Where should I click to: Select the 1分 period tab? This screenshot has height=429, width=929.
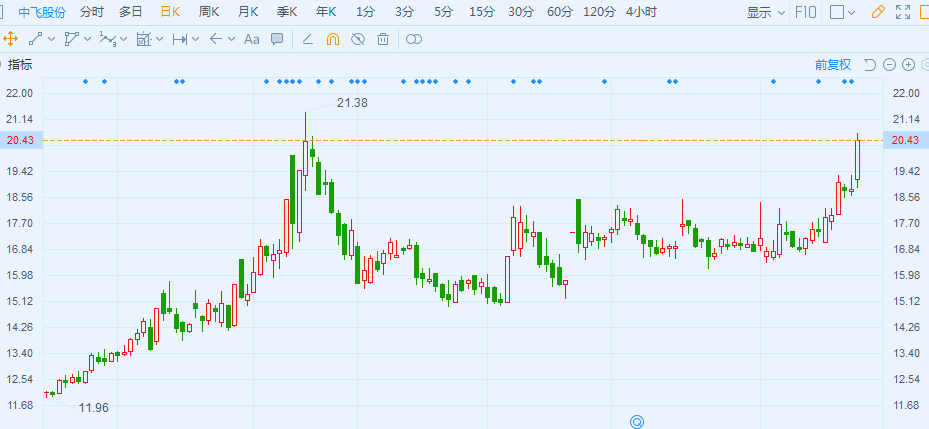tap(366, 12)
